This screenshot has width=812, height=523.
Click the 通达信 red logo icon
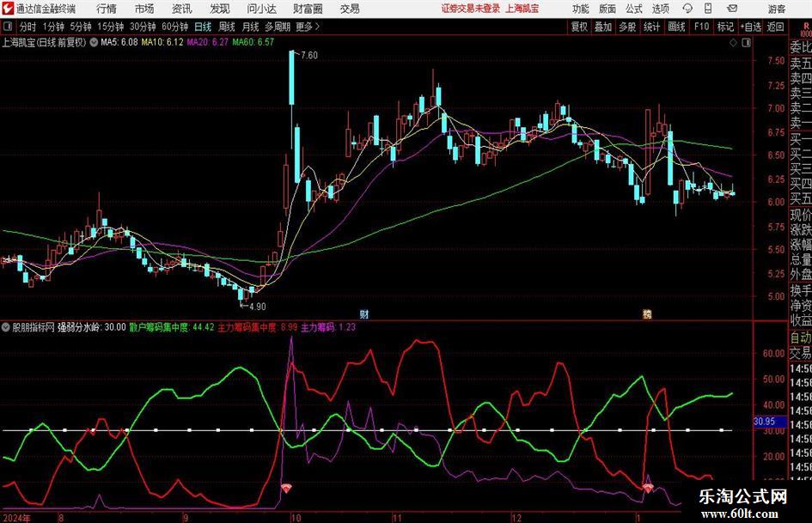coord(8,9)
